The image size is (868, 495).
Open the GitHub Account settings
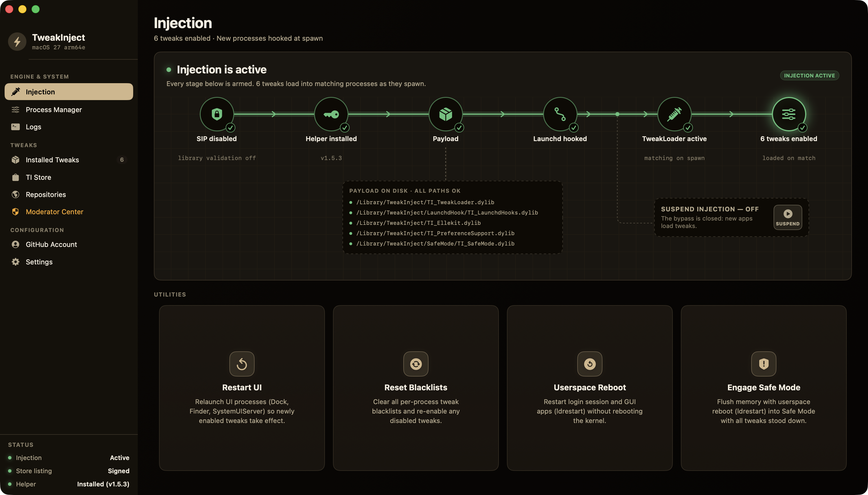pos(69,244)
